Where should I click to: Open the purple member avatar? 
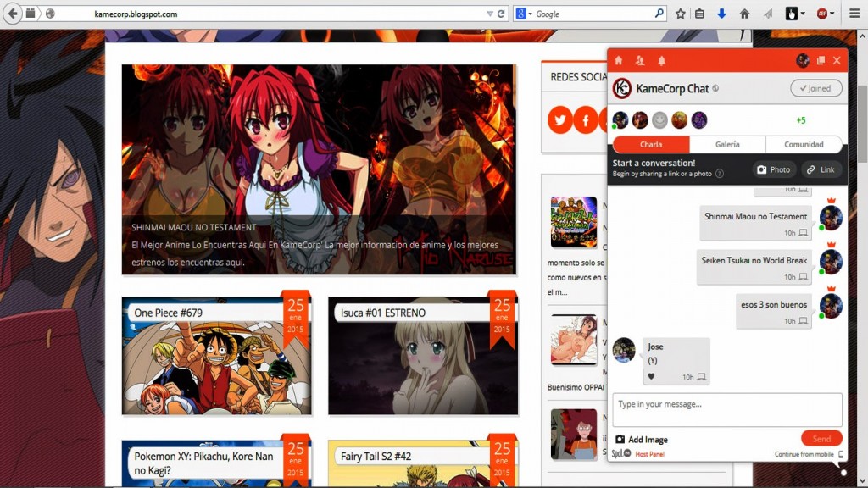[699, 120]
